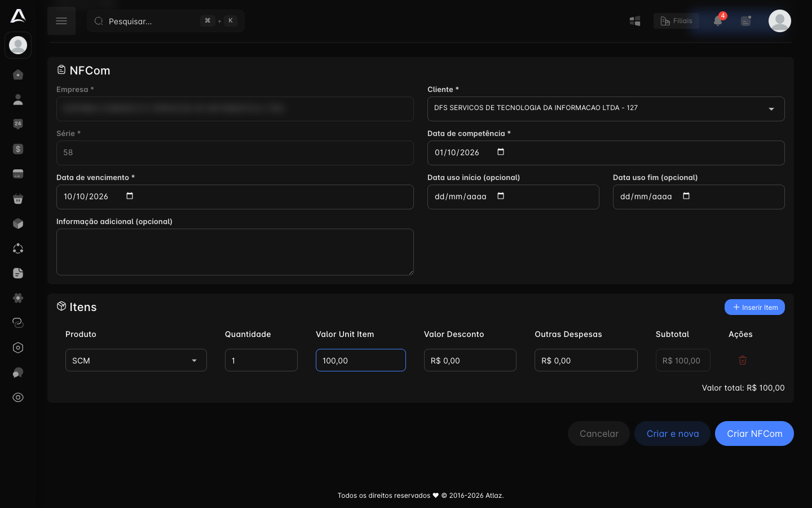Delete the SCM item with trash icon
Viewport: 812px width, 508px height.
(x=743, y=360)
